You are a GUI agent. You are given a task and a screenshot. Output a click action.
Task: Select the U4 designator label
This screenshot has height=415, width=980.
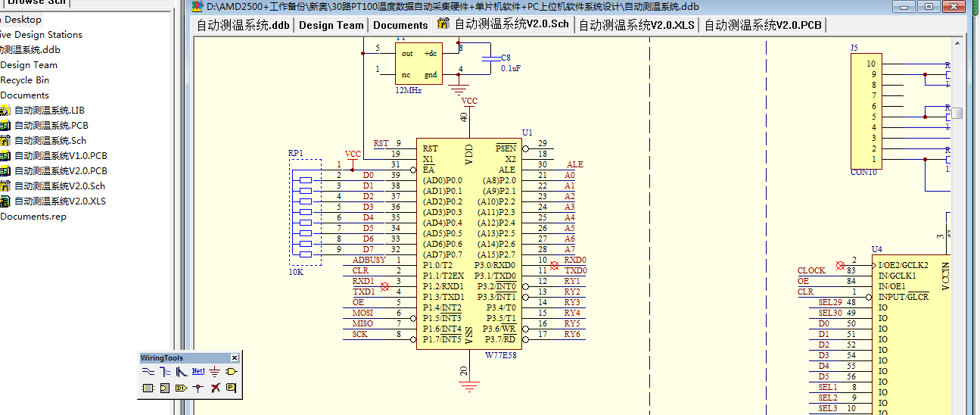point(876,249)
